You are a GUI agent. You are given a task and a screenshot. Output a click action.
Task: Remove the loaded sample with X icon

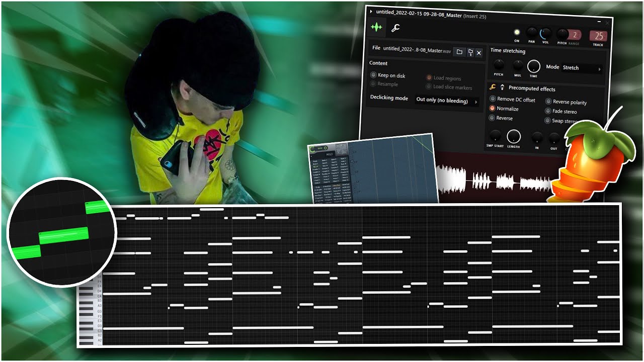(479, 53)
